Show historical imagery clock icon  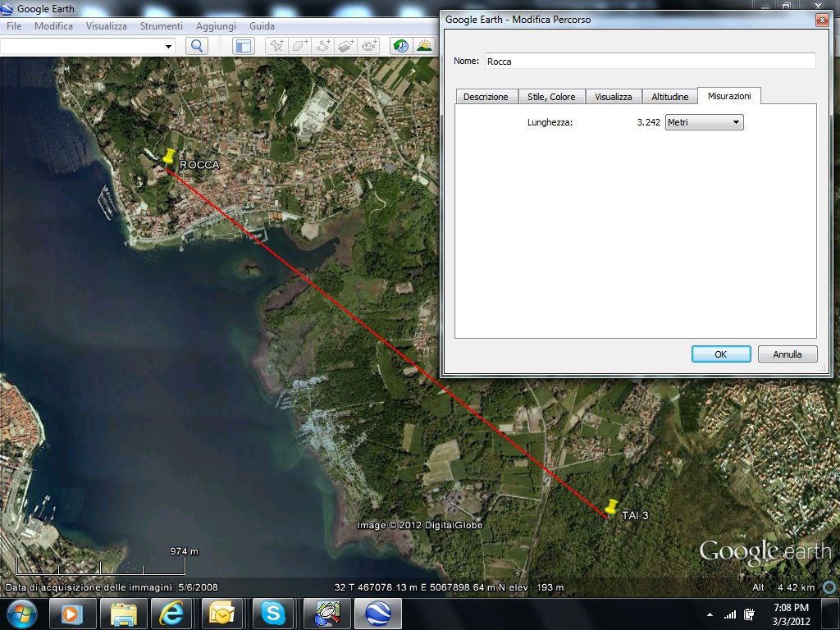(400, 46)
